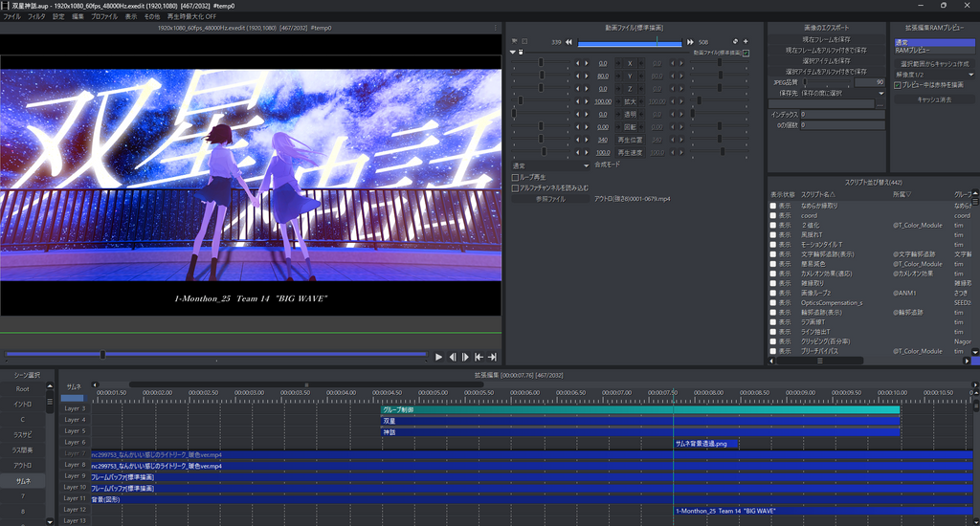Open the プロファイル menu
Viewport: 980px width, 526px height.
tap(104, 16)
